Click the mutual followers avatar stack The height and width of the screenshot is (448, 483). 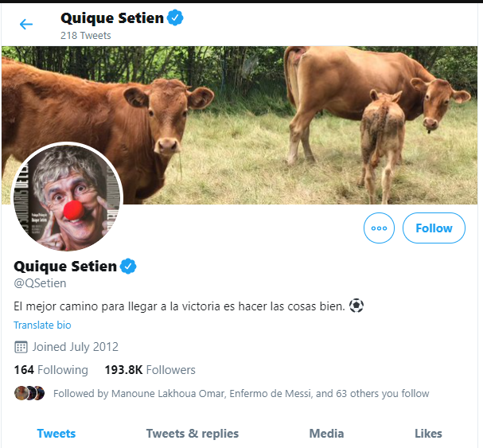[29, 393]
